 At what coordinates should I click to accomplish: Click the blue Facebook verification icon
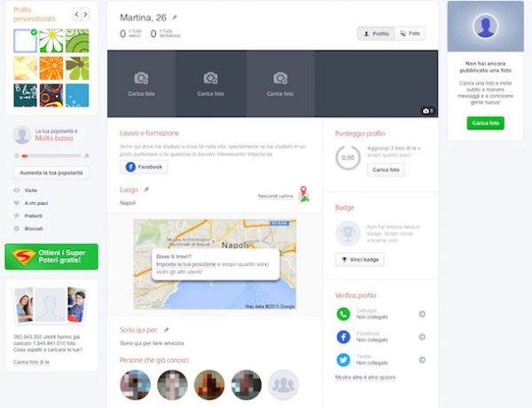[x=342, y=336]
